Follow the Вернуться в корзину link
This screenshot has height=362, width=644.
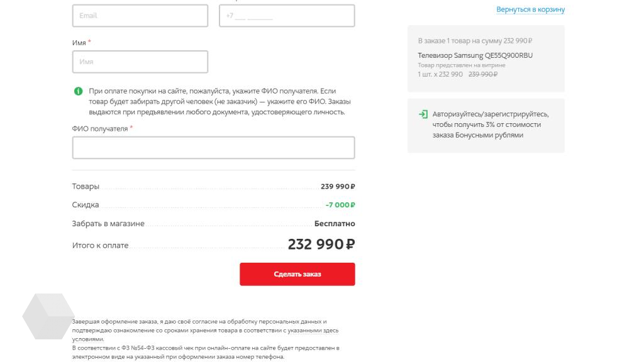530,9
